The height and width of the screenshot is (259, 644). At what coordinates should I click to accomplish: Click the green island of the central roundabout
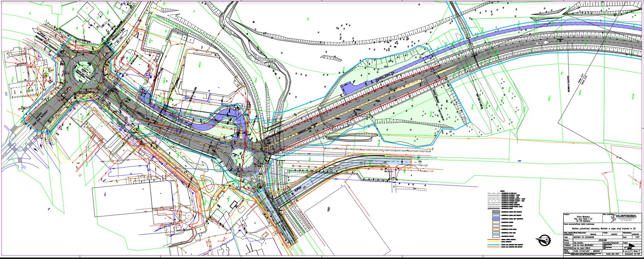(x=242, y=157)
